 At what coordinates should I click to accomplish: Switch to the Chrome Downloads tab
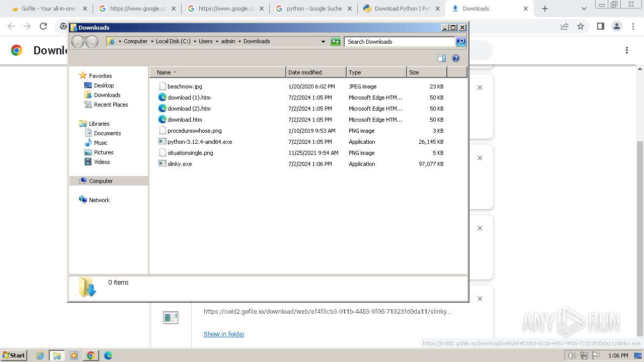(x=490, y=9)
